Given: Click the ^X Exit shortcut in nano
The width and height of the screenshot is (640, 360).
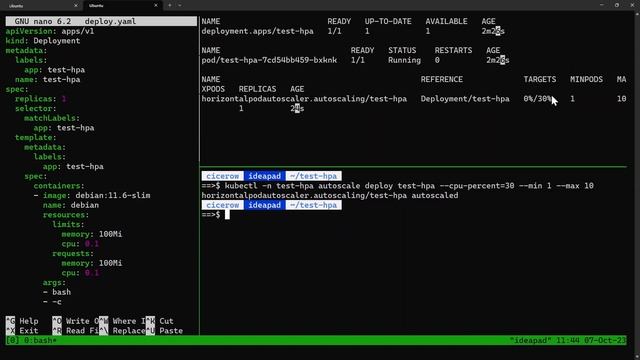Looking at the screenshot, I should coord(22,331).
